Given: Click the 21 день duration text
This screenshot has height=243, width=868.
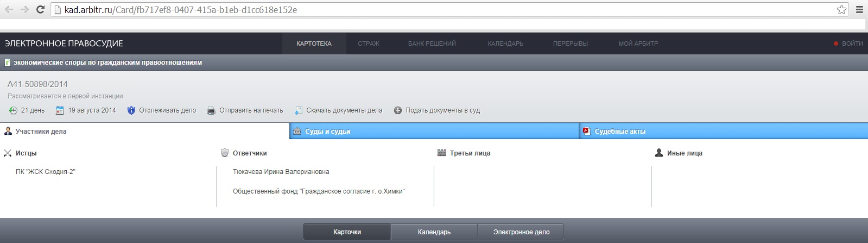Looking at the screenshot, I should click(33, 110).
